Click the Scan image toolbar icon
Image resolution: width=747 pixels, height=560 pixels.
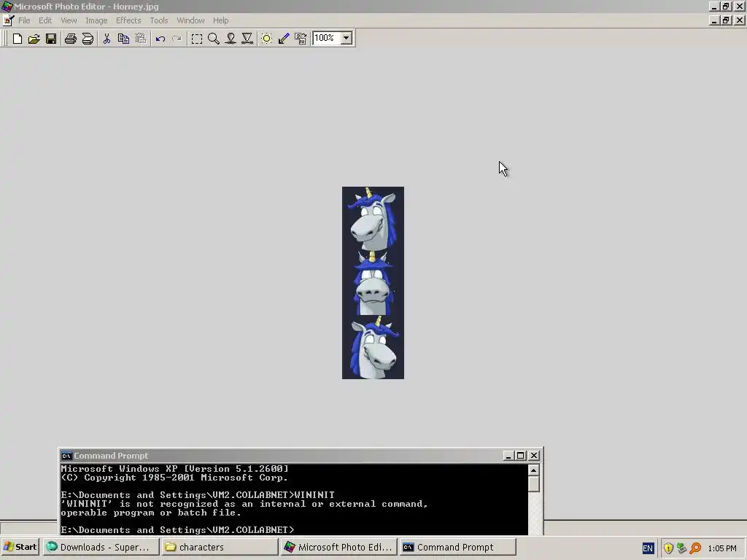[88, 39]
